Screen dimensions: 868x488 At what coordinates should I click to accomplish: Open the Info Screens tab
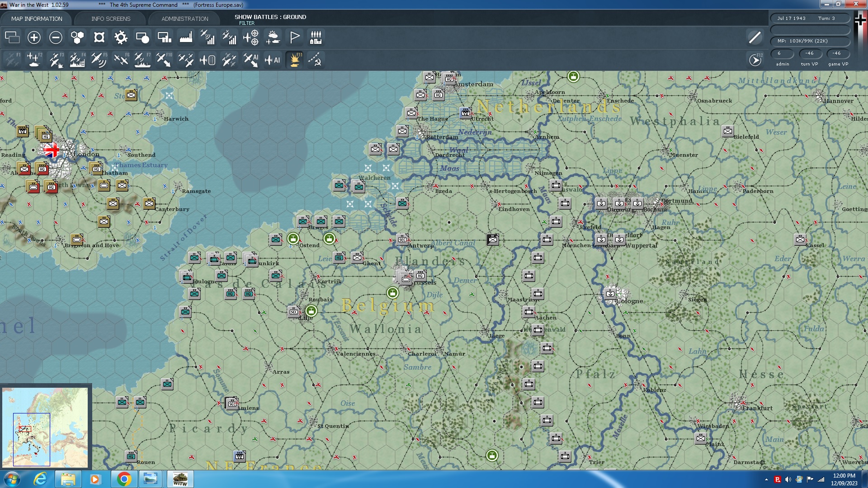[111, 19]
